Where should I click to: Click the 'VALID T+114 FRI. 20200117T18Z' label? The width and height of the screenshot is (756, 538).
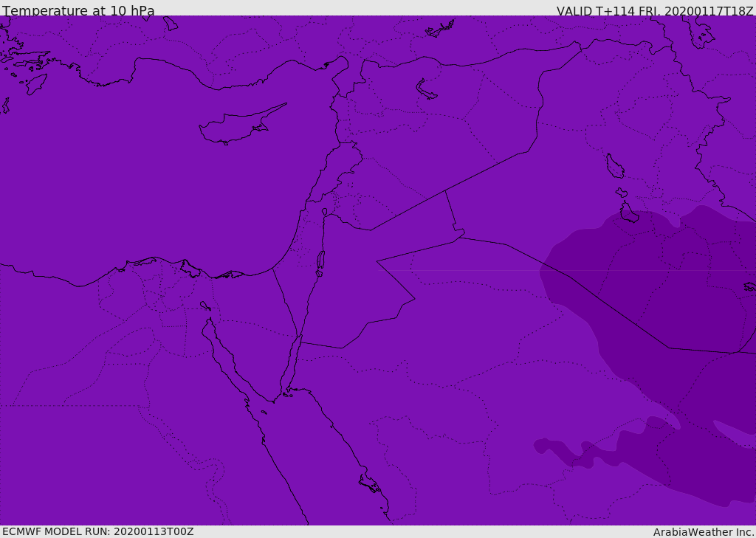pyautogui.click(x=655, y=10)
